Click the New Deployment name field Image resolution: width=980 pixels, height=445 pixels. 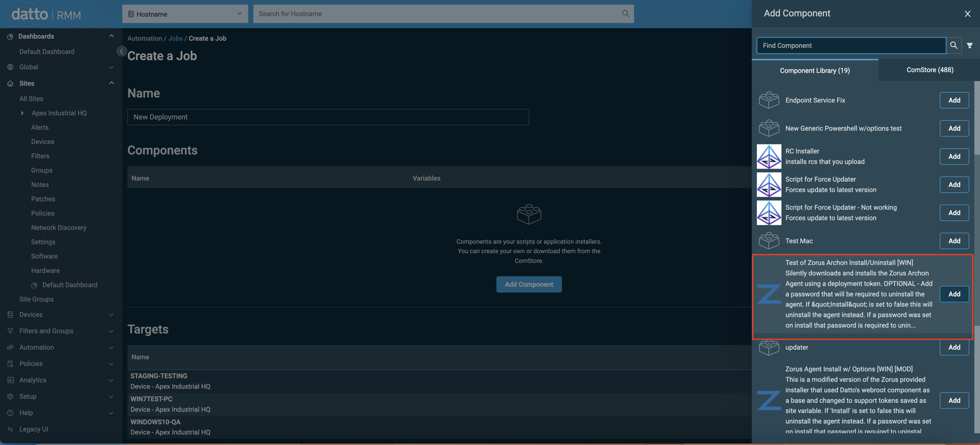point(328,117)
